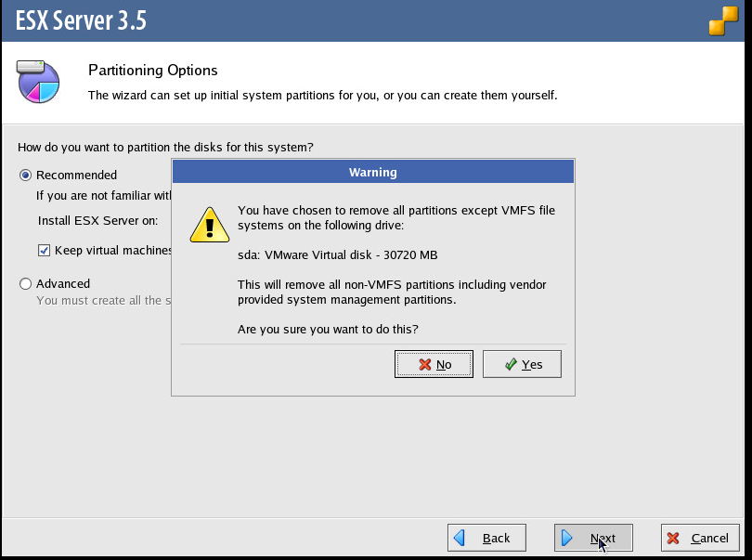
Task: Click the ESX Server 3.5 banner title
Action: coord(82,20)
